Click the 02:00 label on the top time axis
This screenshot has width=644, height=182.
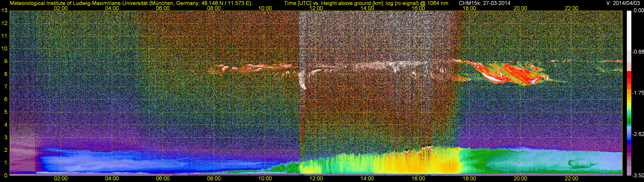pyautogui.click(x=61, y=8)
